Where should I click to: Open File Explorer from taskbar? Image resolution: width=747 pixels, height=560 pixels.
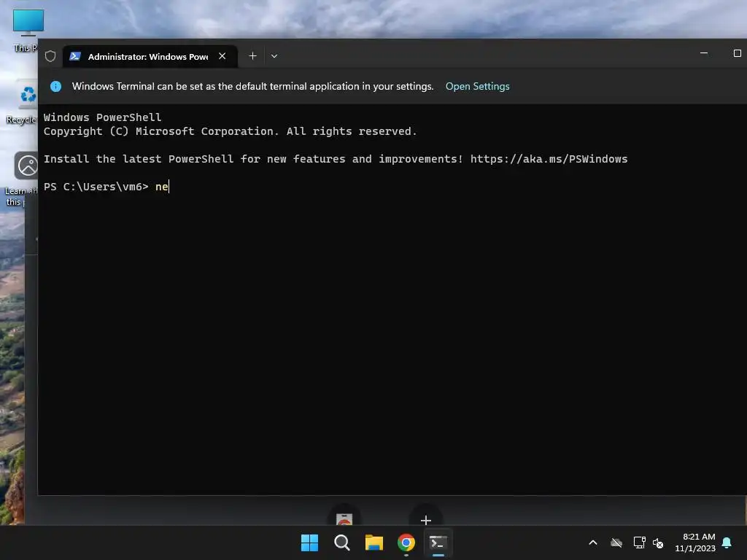[374, 542]
